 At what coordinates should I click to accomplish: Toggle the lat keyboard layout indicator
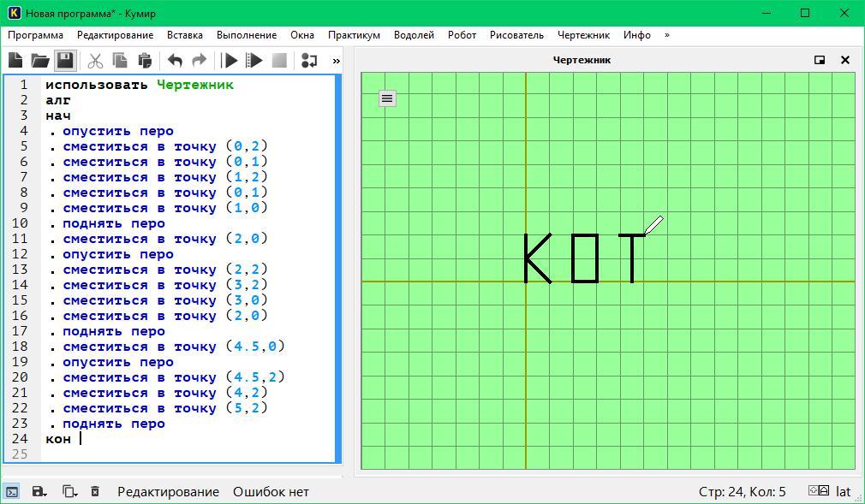pyautogui.click(x=844, y=491)
